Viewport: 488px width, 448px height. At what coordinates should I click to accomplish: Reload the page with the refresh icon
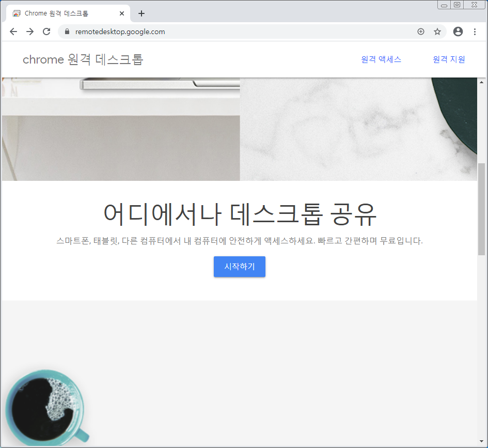46,32
